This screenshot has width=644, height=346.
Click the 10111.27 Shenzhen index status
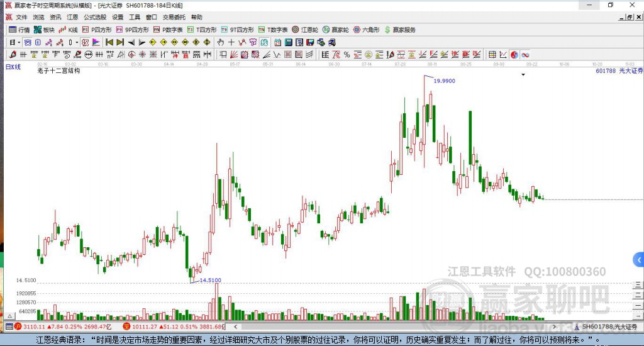pyautogui.click(x=174, y=326)
